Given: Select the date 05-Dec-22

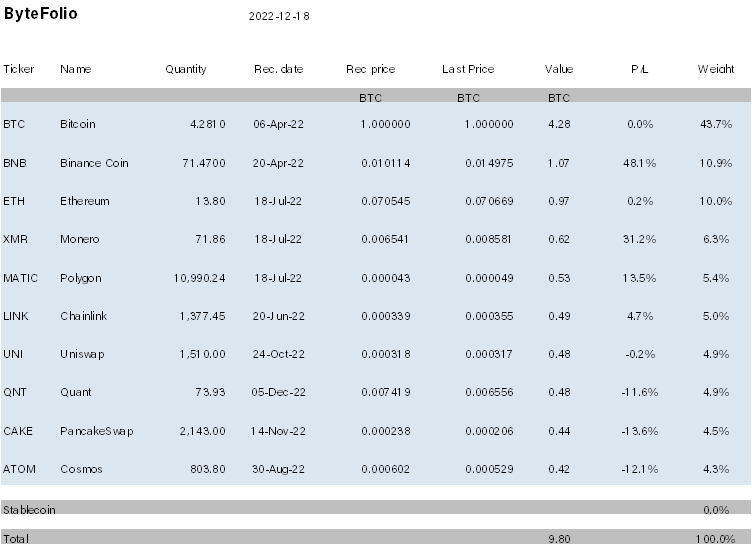Looking at the screenshot, I should (279, 392).
